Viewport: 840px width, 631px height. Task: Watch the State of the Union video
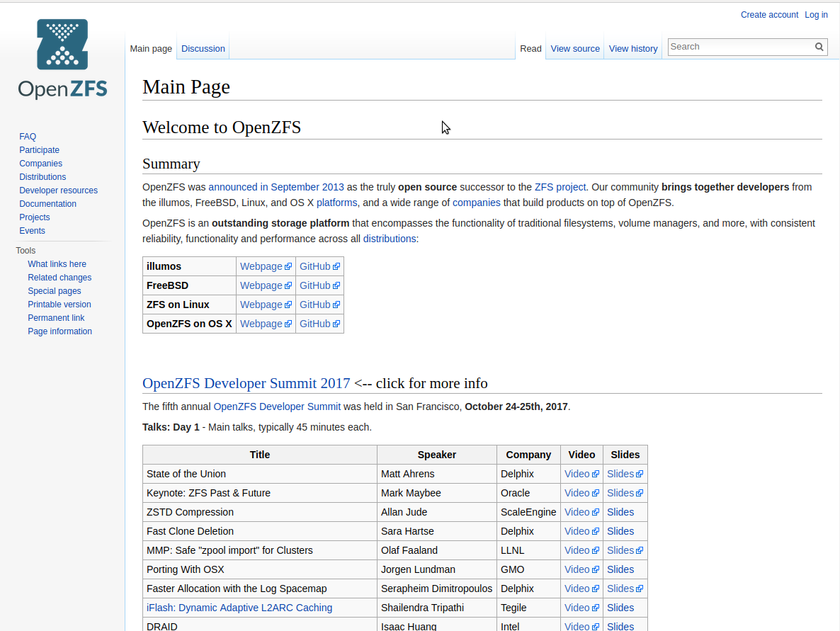pos(581,474)
